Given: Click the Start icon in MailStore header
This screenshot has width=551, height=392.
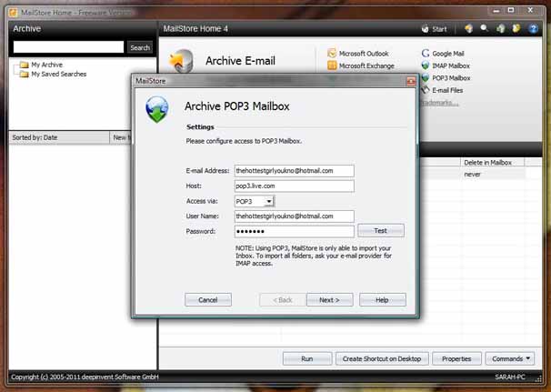Looking at the screenshot, I should click(426, 29).
